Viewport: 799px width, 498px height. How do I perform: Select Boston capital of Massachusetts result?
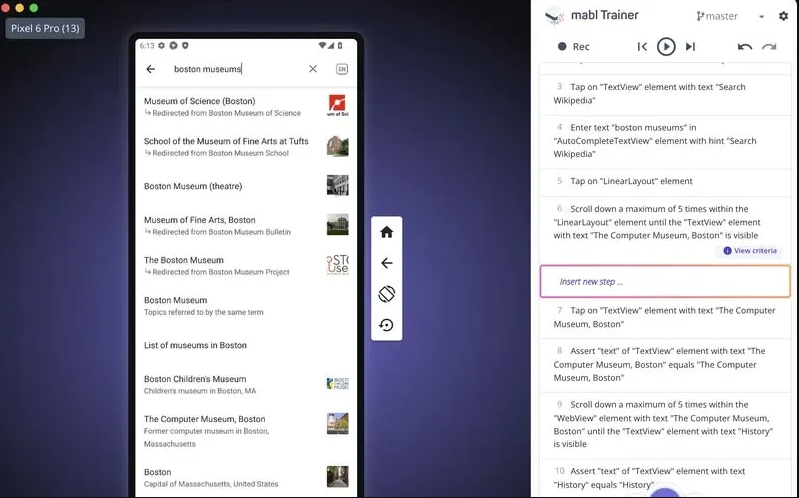(x=246, y=478)
